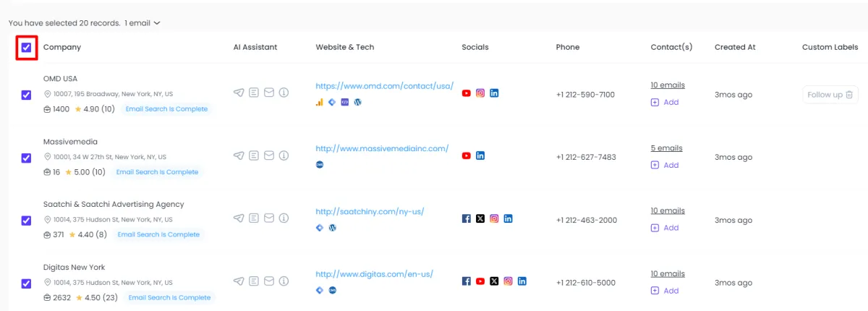Open Digitas New York X (Twitter) icon
868x311 pixels.
point(494,281)
